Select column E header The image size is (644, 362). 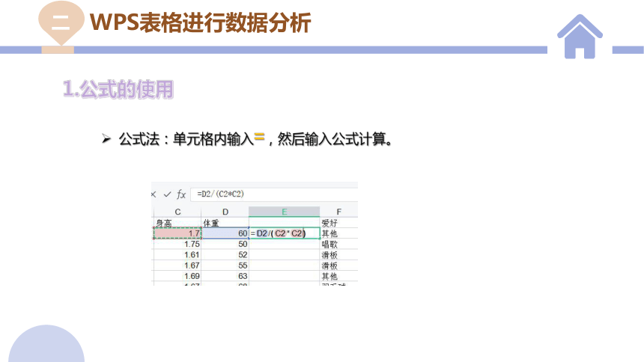[x=285, y=212]
